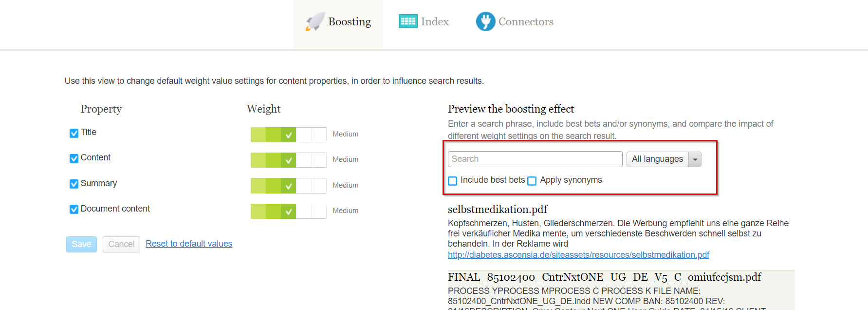Enable the Apply synonyms checkbox
Screen dimensions: 868x310
(532, 181)
